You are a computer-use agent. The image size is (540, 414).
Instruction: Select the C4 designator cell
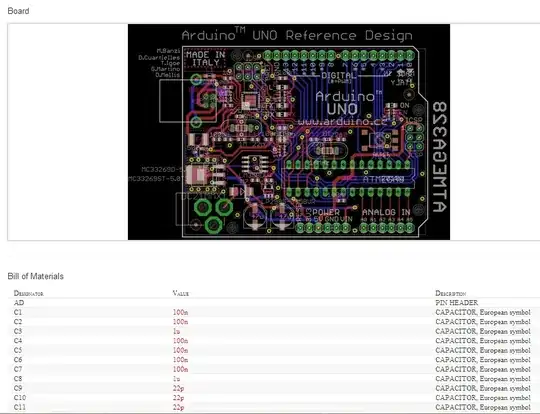[18, 341]
